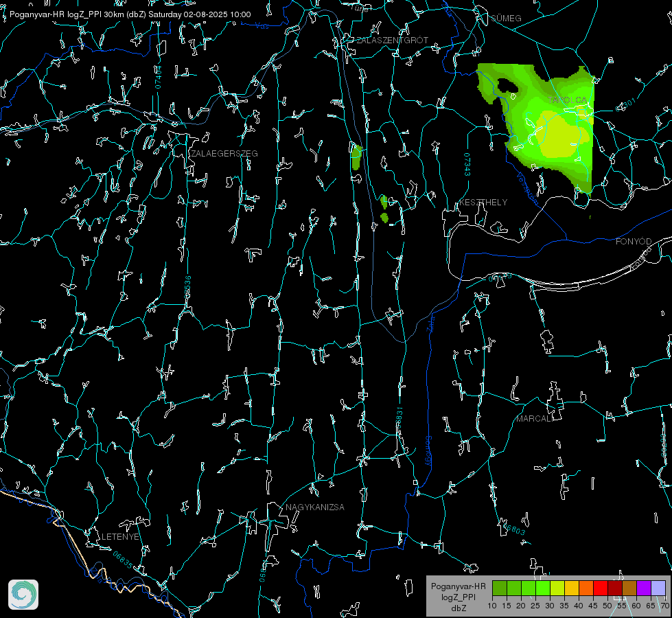Click the KESZTHELY city label

(x=483, y=202)
